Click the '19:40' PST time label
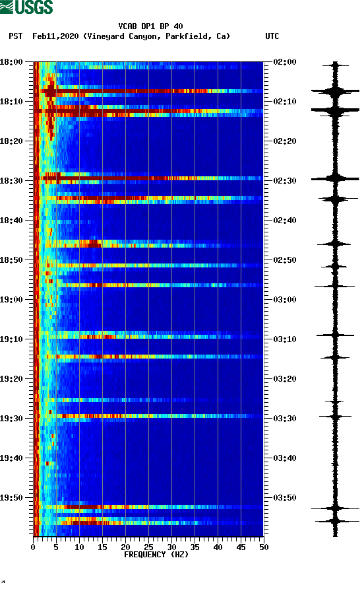The image size is (364, 589). (11, 458)
